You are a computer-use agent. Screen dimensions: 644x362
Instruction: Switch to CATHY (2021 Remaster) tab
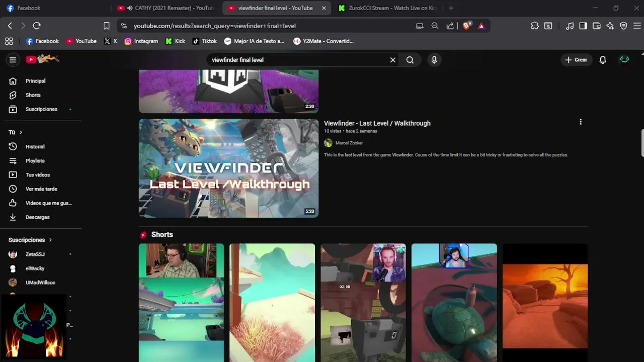[166, 8]
